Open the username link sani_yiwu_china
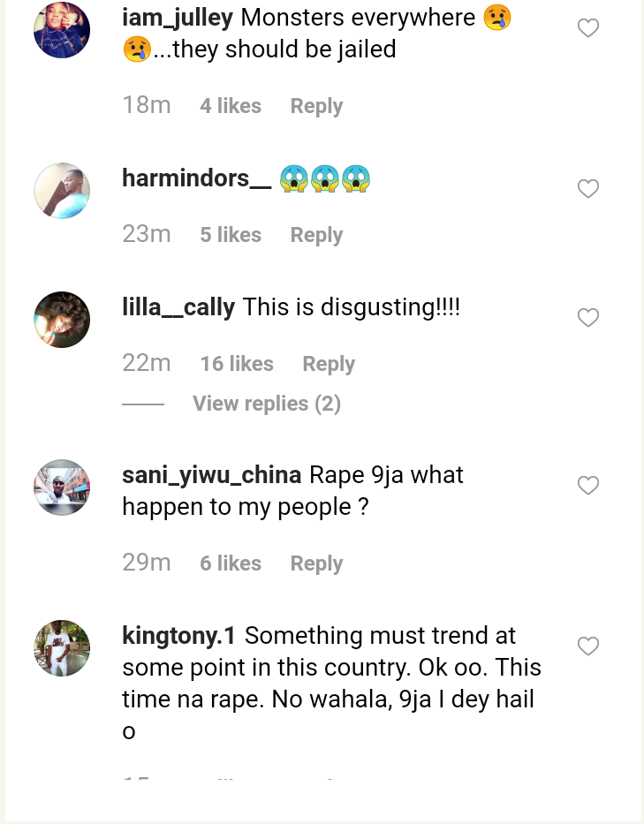Screen dimensions: 644x824 [211, 474]
